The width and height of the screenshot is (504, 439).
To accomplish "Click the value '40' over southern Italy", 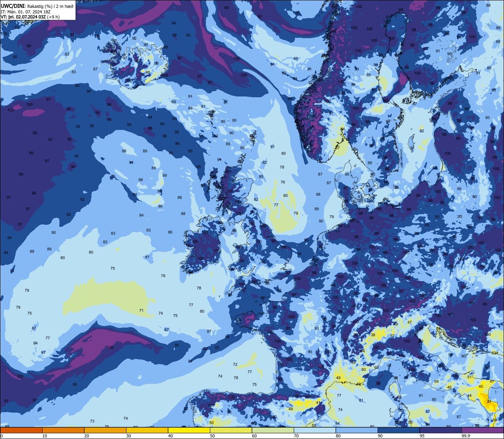I will click(481, 387).
